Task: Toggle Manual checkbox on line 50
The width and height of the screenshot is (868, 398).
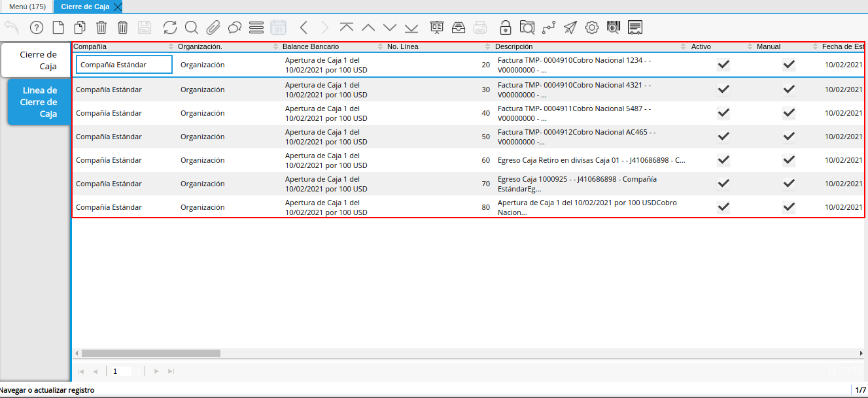Action: coord(789,137)
